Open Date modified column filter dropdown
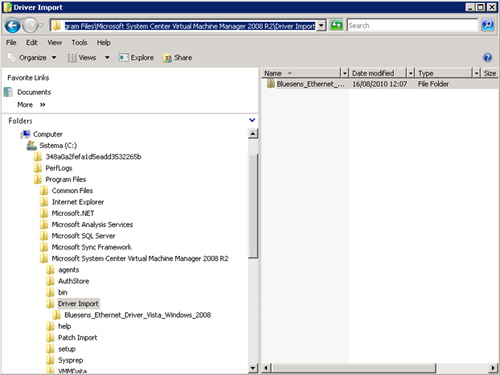500x375 pixels. pos(411,73)
